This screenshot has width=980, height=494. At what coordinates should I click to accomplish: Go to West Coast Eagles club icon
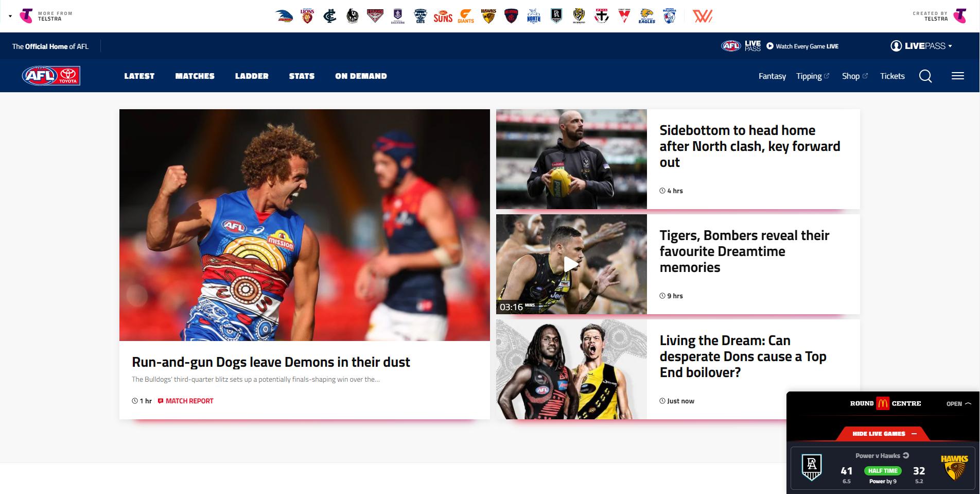(x=647, y=16)
